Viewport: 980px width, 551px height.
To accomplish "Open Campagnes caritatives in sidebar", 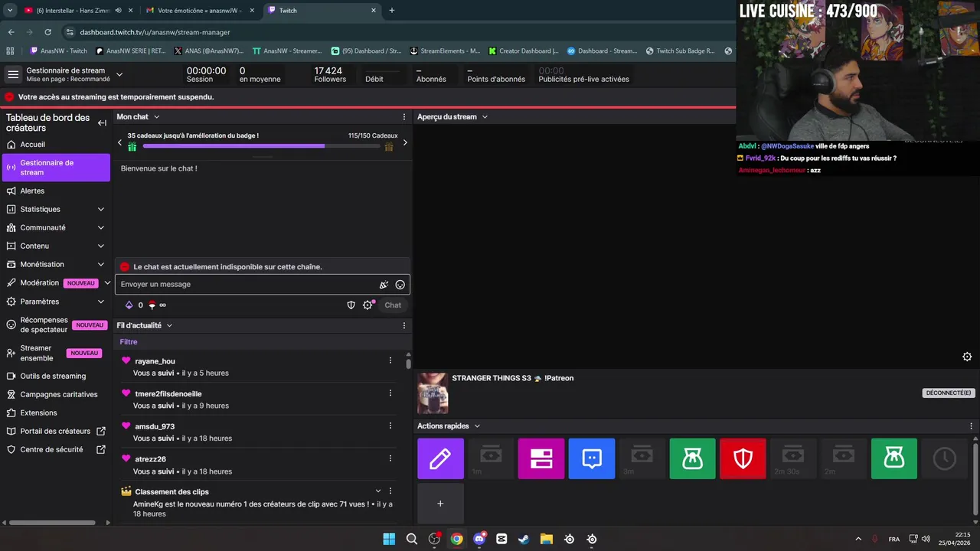I will pos(56,394).
